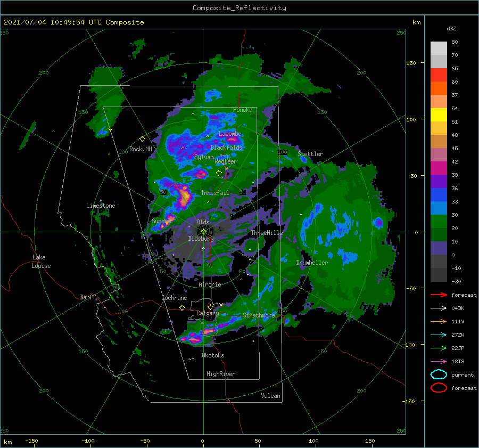Image resolution: width=479 pixels, height=448 pixels.
Task: Click the red forecast ellipse legend icon
Action: [439, 388]
